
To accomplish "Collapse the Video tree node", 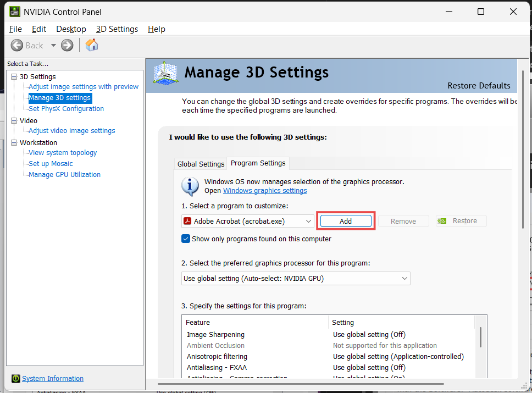I will coord(14,120).
